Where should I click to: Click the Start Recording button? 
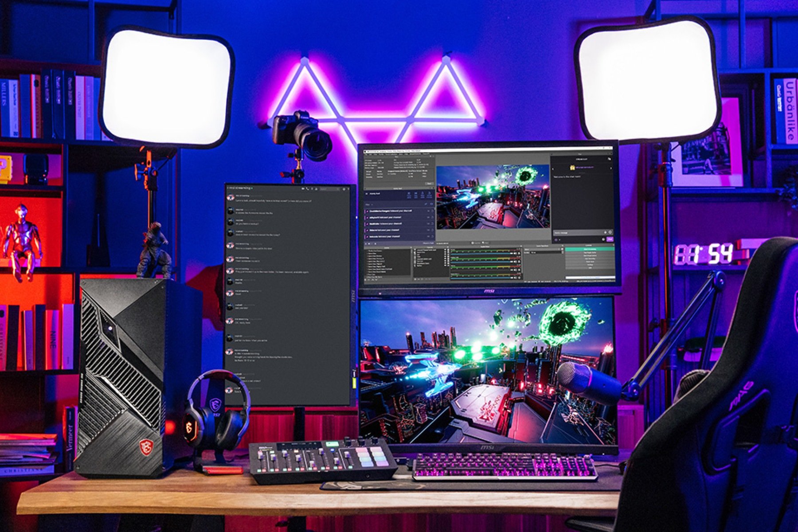pos(590,253)
